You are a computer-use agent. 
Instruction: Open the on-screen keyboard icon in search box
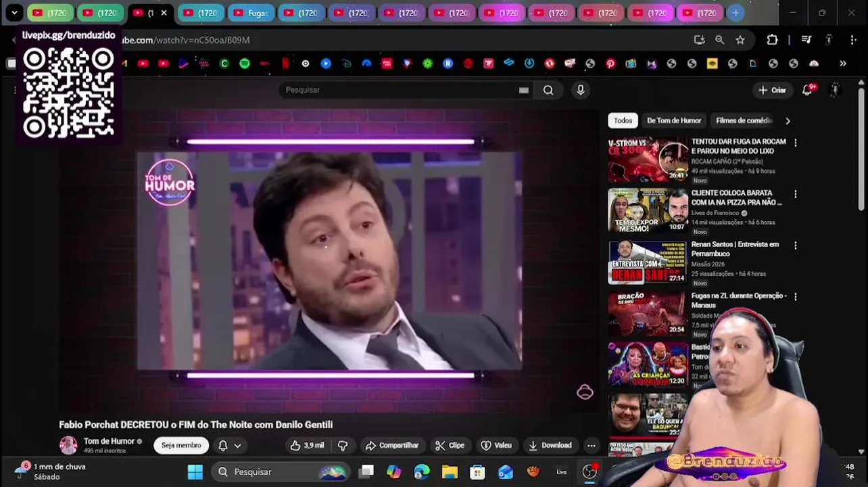click(x=524, y=90)
